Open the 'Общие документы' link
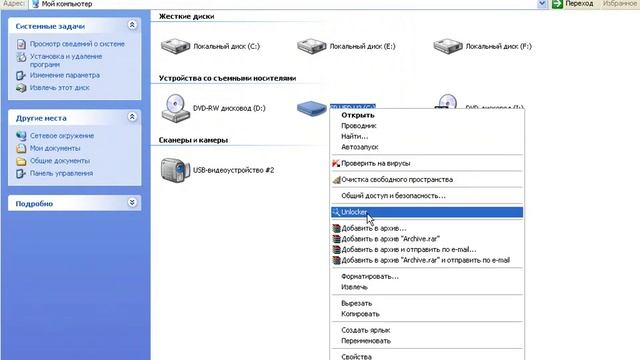 [x=60, y=161]
